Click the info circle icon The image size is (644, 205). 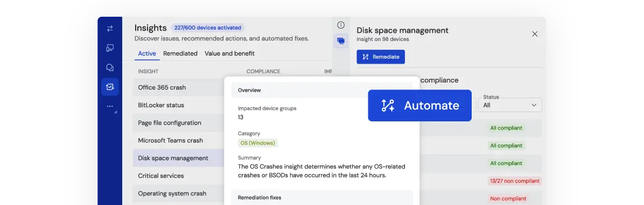click(x=341, y=25)
